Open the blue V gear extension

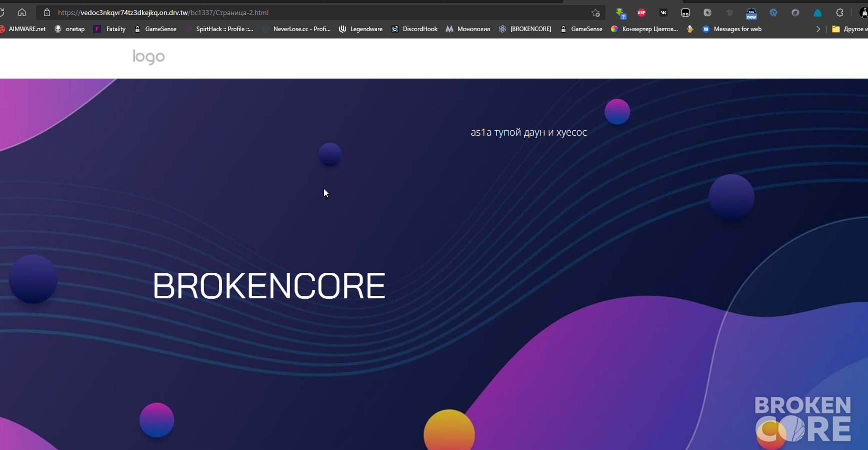[x=773, y=13]
